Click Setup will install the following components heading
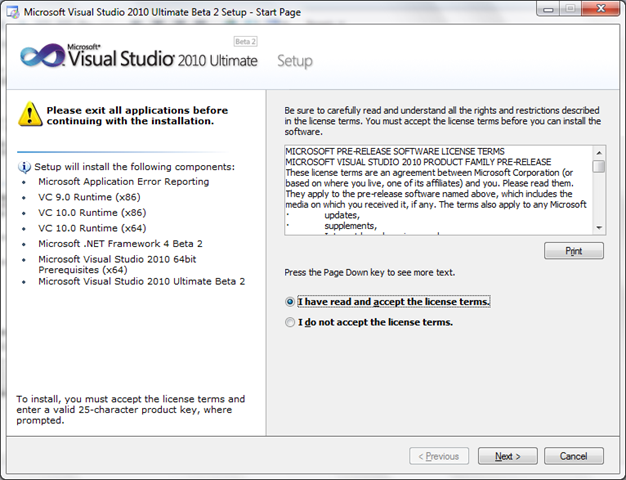The image size is (626, 480). [x=135, y=167]
